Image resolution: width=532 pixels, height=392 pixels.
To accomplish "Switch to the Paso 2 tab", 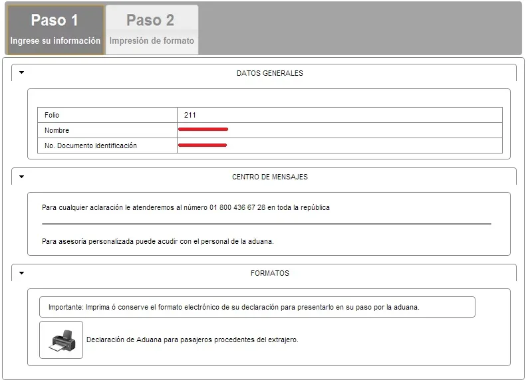I will (151, 28).
